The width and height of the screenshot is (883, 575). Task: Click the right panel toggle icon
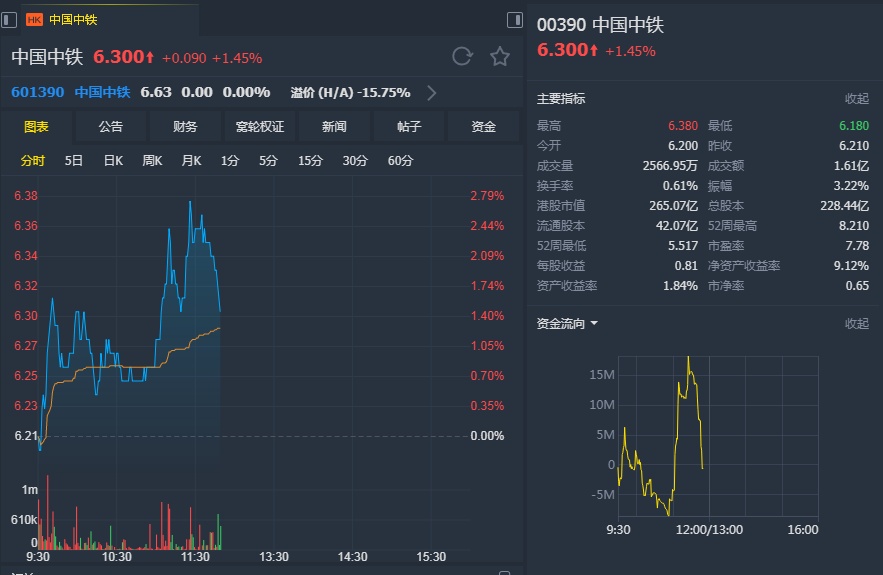click(515, 19)
